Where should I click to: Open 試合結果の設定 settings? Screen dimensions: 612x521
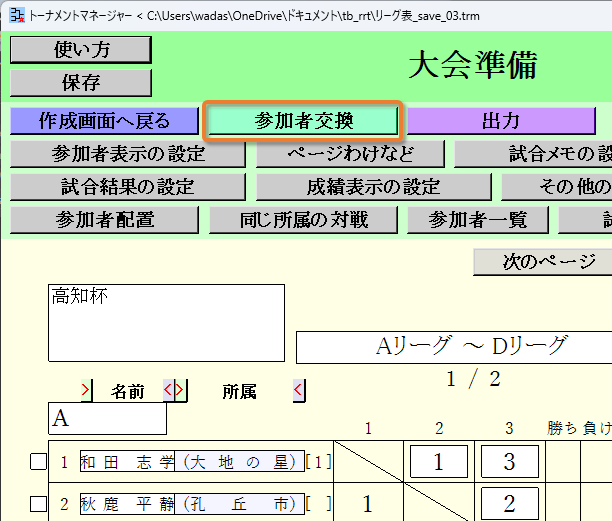(x=128, y=187)
